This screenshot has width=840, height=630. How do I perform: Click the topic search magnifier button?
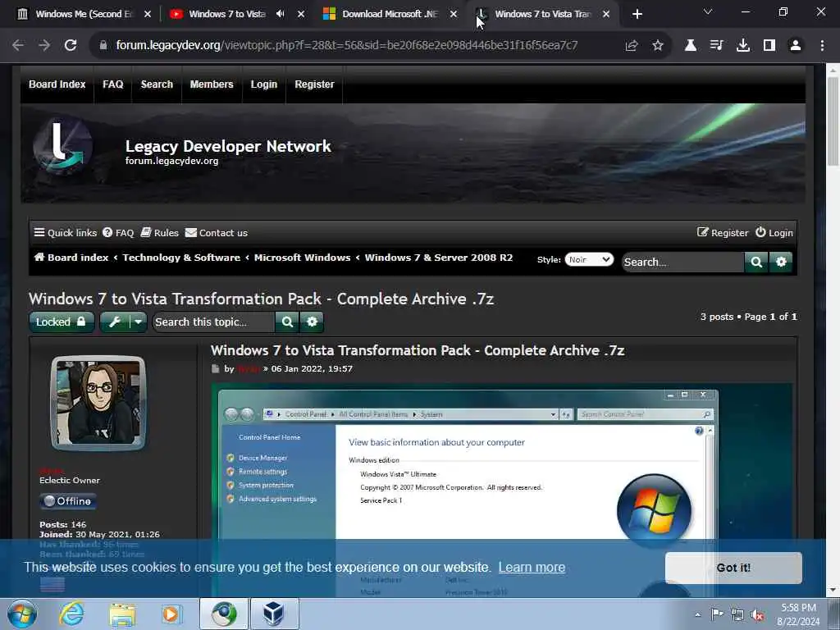pos(288,322)
